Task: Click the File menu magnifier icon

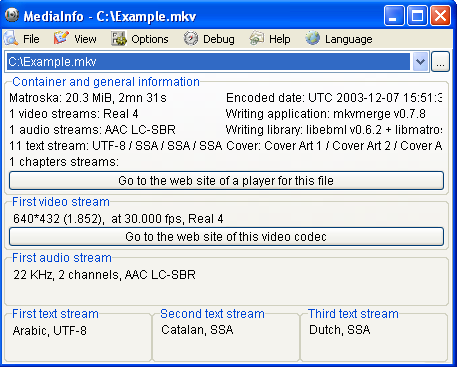Action: [11, 39]
